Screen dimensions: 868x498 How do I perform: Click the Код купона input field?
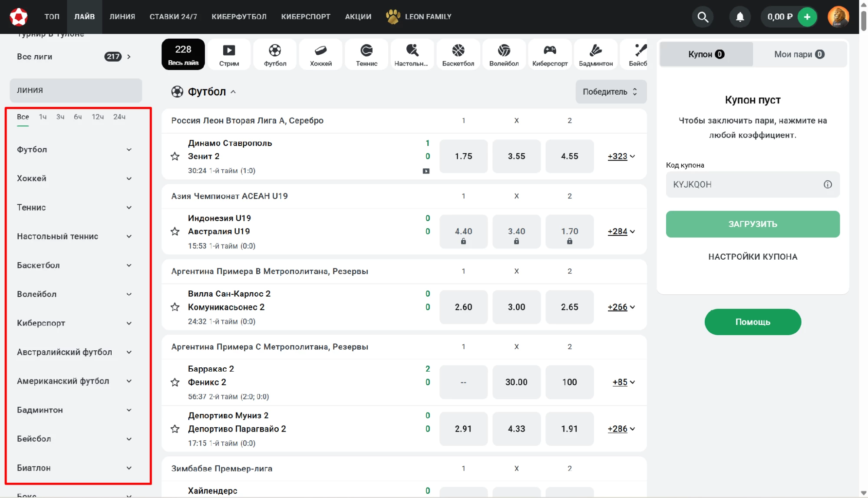(x=752, y=185)
